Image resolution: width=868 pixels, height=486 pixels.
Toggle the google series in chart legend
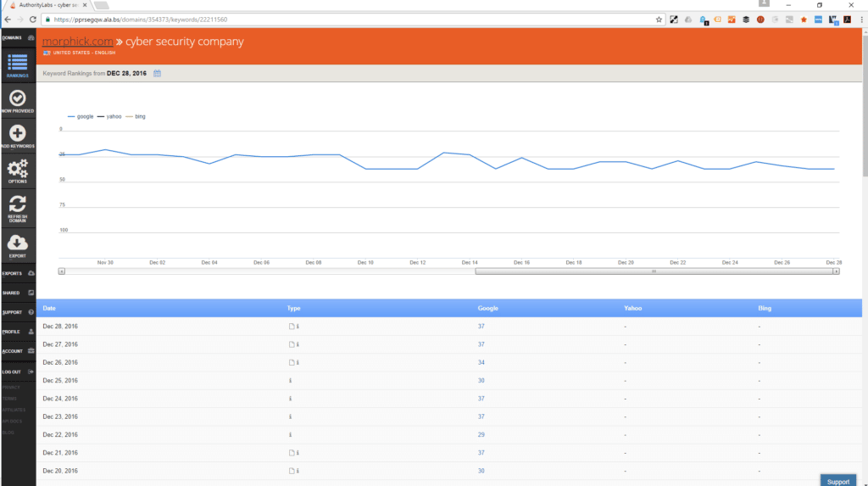81,116
